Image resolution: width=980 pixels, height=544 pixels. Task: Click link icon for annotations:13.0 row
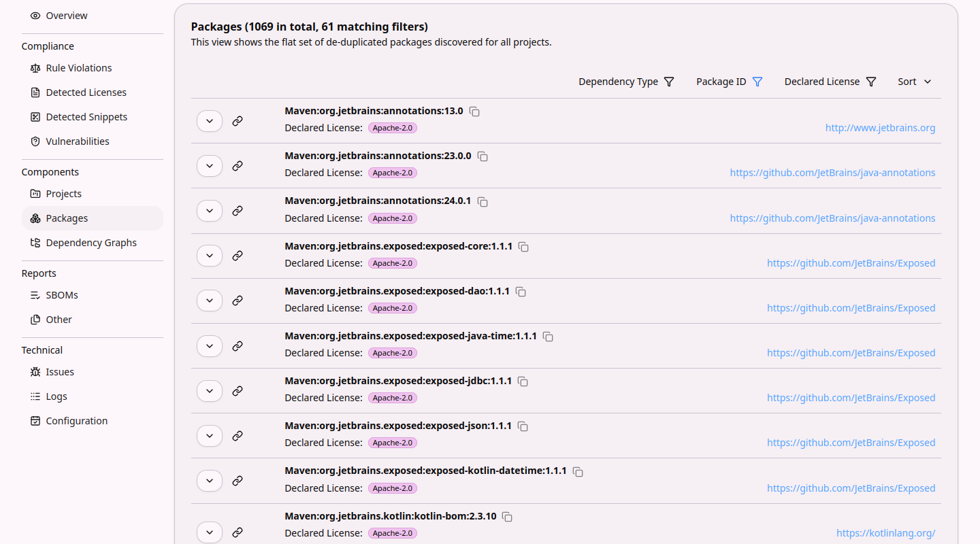pos(238,121)
